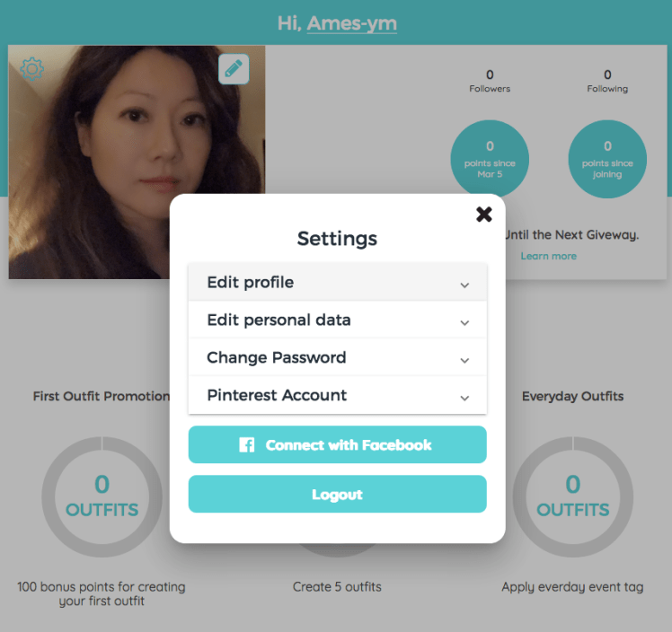This screenshot has height=632, width=672.
Task: Click the Edit personal data chevron arrow
Action: pos(464,323)
